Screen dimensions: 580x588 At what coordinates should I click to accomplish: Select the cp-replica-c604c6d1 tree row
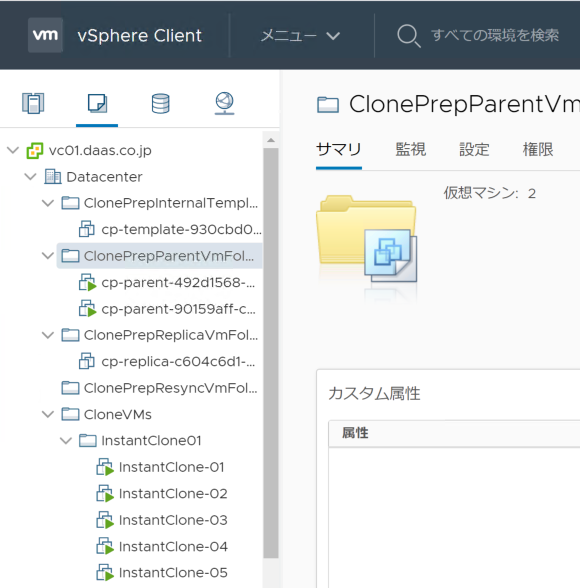tap(178, 362)
